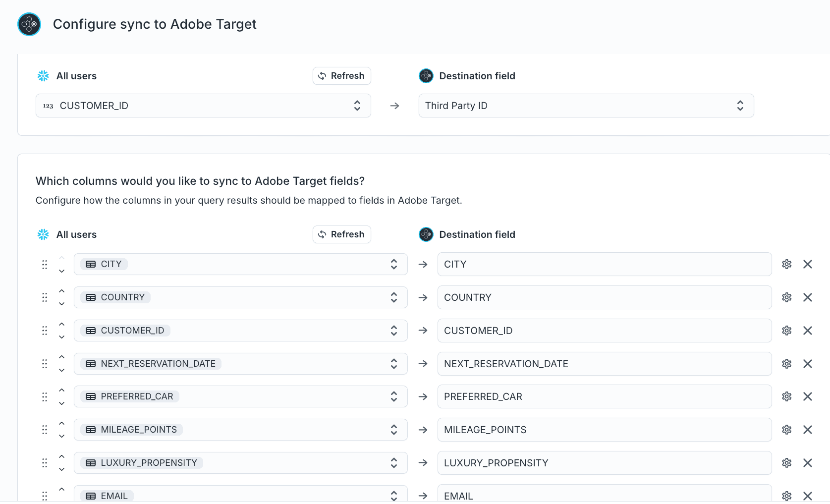Click the Adobe Target logo in header
Viewport: 830px width, 504px height.
pos(29,24)
